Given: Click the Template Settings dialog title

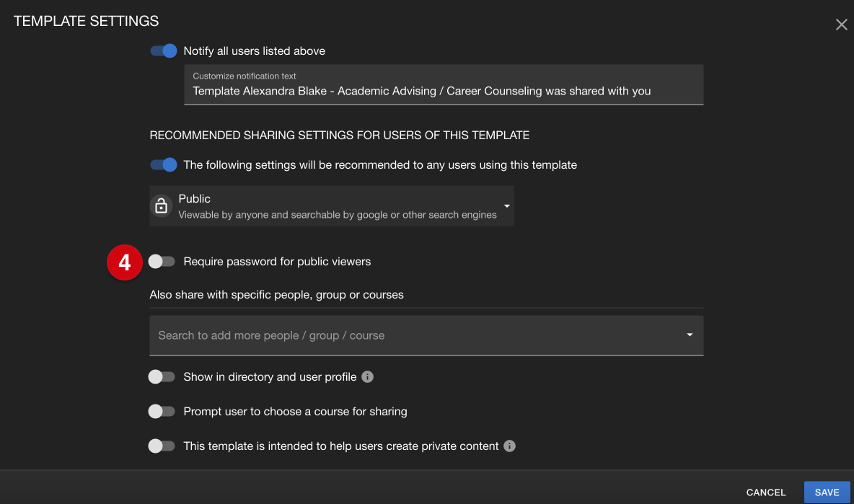Looking at the screenshot, I should (x=86, y=21).
